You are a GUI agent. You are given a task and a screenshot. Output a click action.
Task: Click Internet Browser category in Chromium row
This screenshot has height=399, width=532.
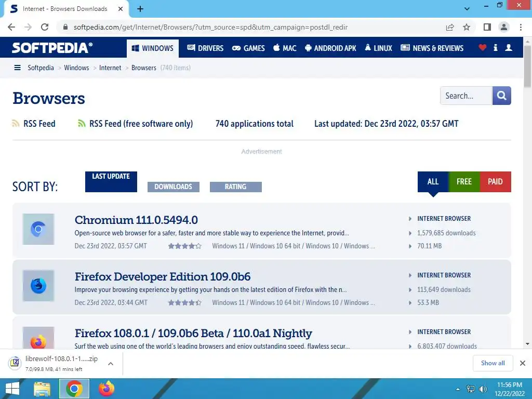tap(444, 219)
